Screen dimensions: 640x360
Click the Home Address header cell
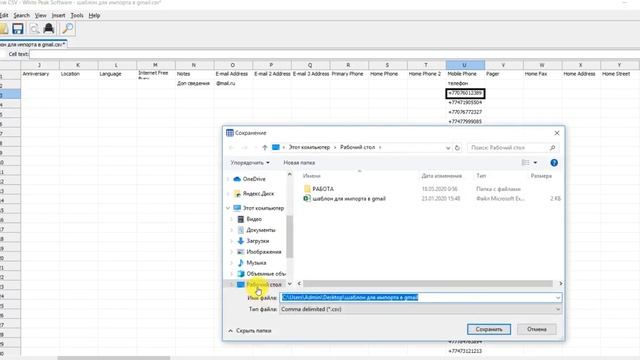click(x=581, y=74)
